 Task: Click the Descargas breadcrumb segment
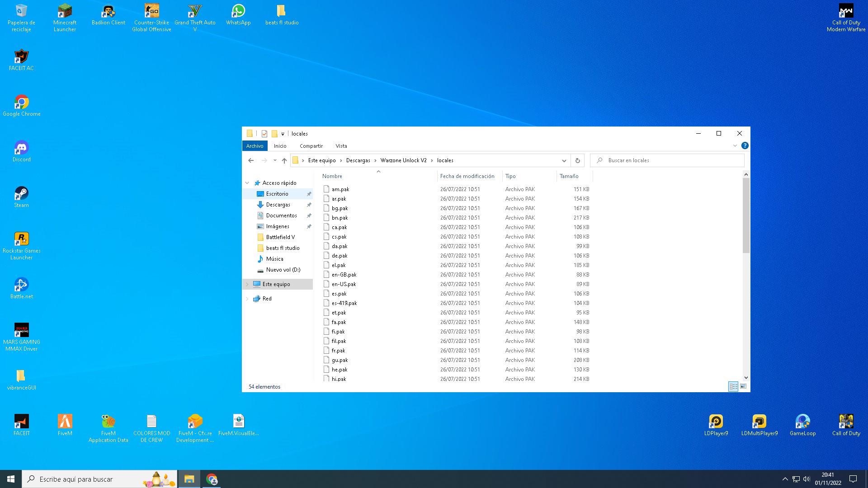(x=358, y=160)
